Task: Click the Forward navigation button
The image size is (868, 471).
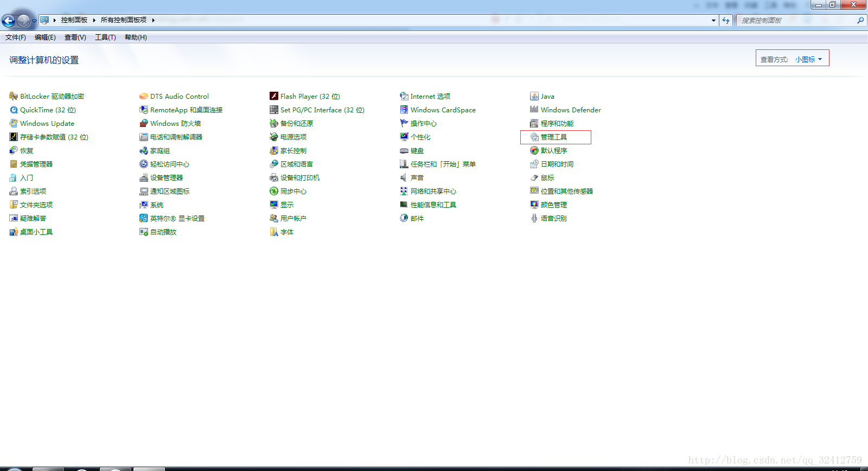Action: [24, 21]
